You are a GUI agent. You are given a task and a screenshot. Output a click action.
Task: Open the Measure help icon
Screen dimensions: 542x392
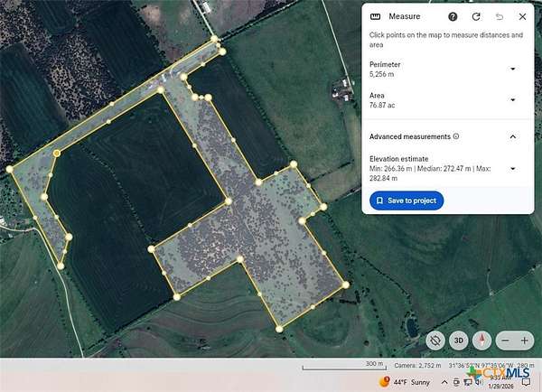(x=453, y=16)
